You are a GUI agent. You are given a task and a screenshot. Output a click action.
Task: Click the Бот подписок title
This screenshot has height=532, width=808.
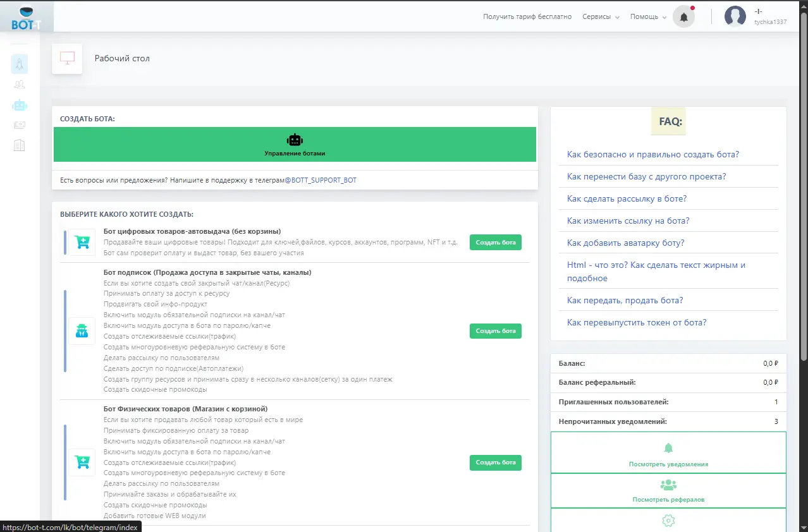tap(207, 272)
